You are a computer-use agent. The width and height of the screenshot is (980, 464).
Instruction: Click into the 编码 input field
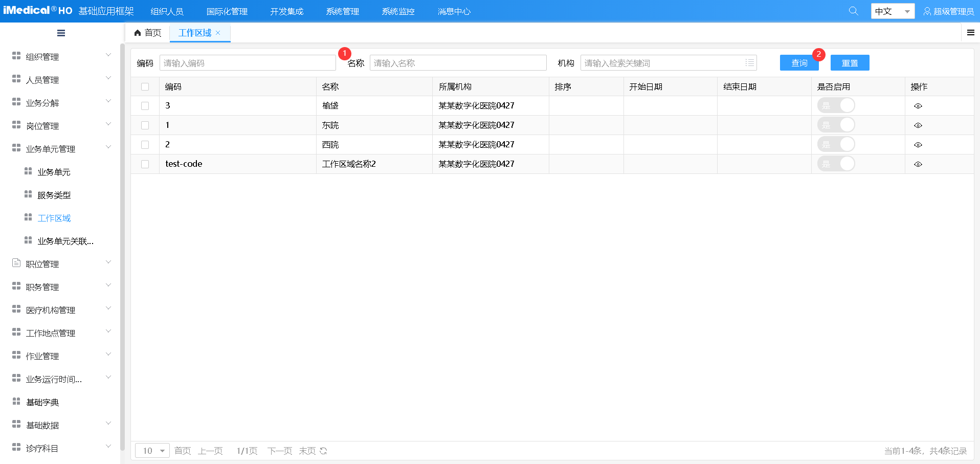(248, 63)
